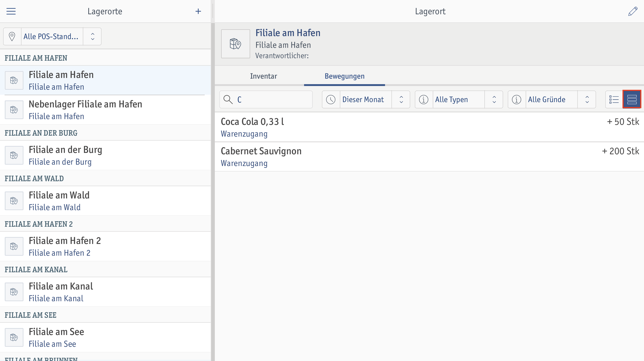
Task: Click the icon of Filiale an der Burg
Action: pyautogui.click(x=14, y=155)
